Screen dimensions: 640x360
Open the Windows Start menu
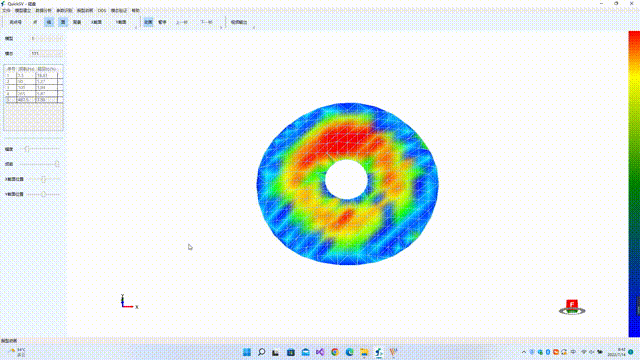coord(247,352)
